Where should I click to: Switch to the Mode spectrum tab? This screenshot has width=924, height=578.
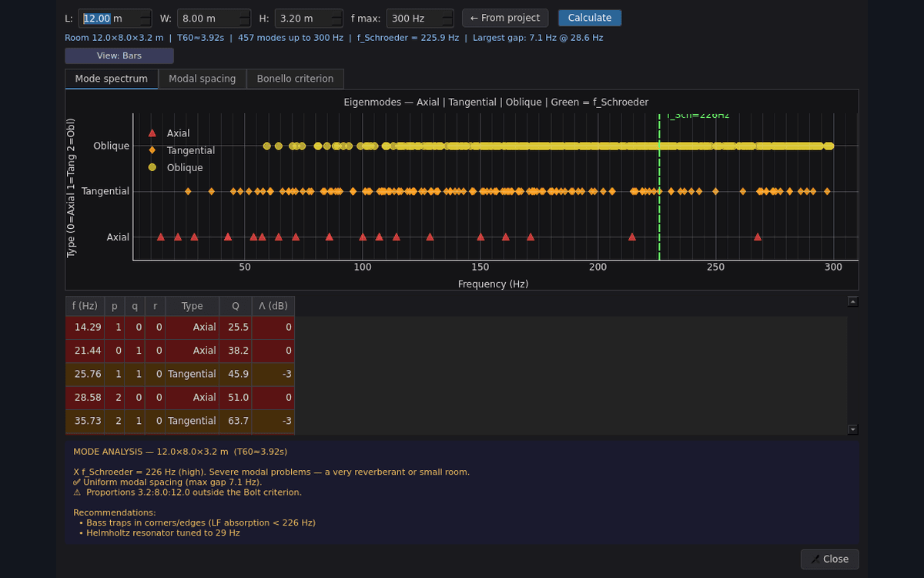point(112,79)
